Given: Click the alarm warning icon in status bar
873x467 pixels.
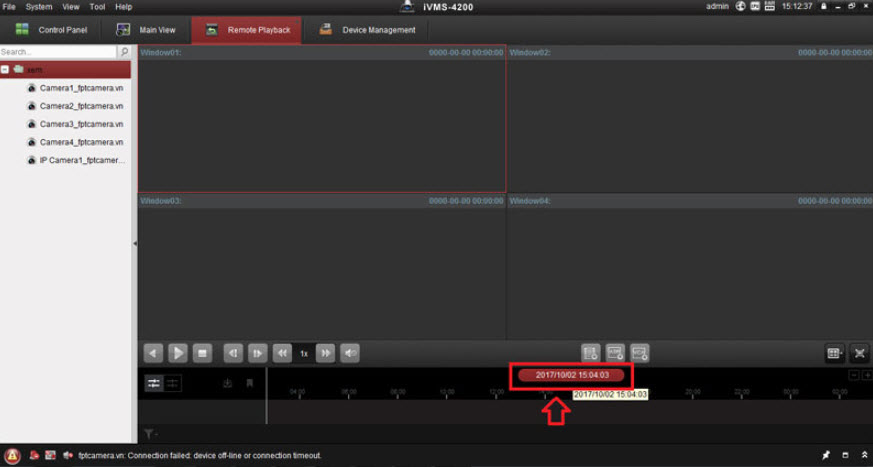Looking at the screenshot, I should click(12, 456).
